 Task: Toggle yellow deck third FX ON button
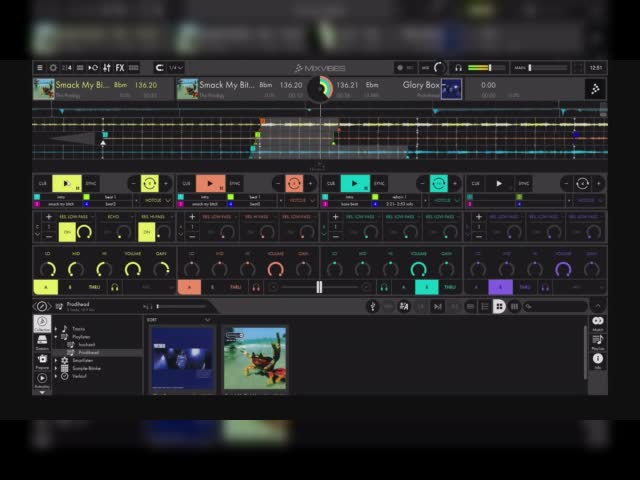tap(147, 232)
